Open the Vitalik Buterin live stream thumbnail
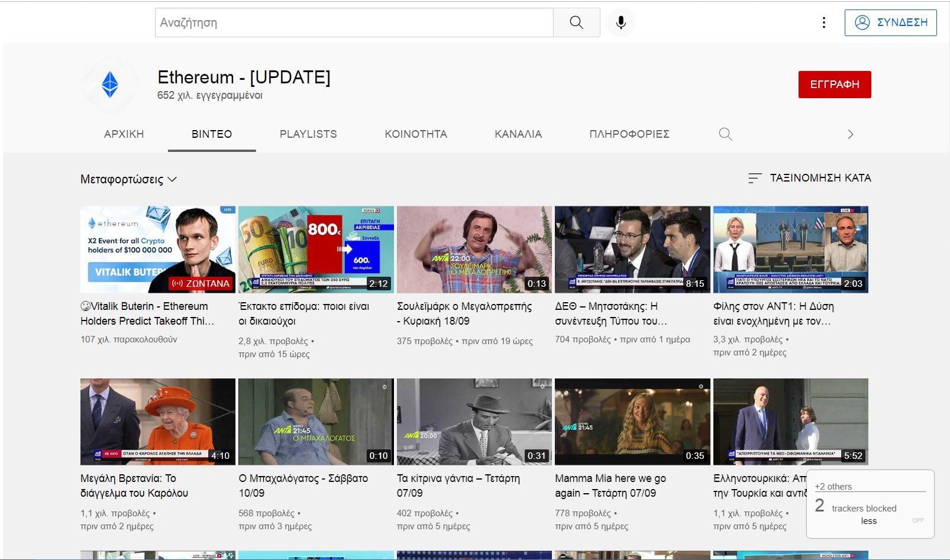950x560 pixels. (157, 249)
